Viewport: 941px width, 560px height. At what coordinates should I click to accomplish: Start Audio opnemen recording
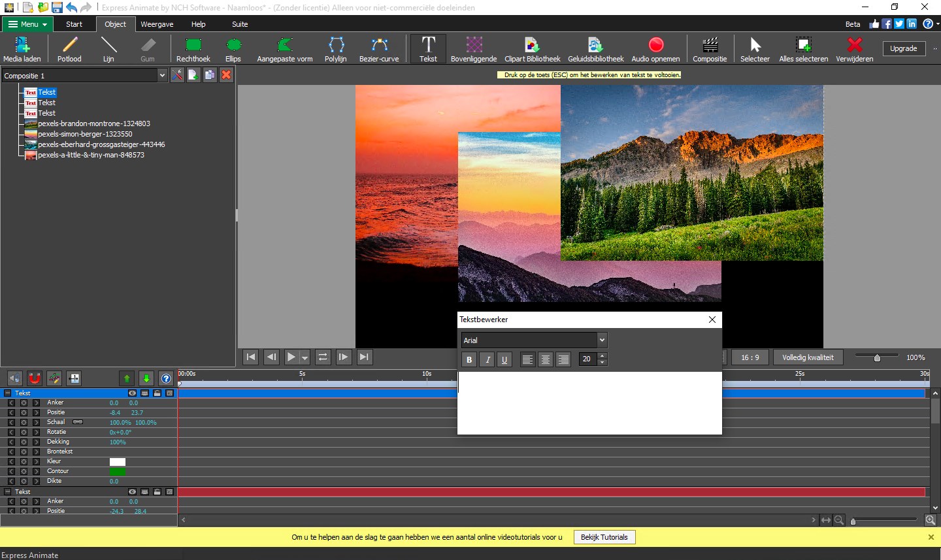pos(655,49)
